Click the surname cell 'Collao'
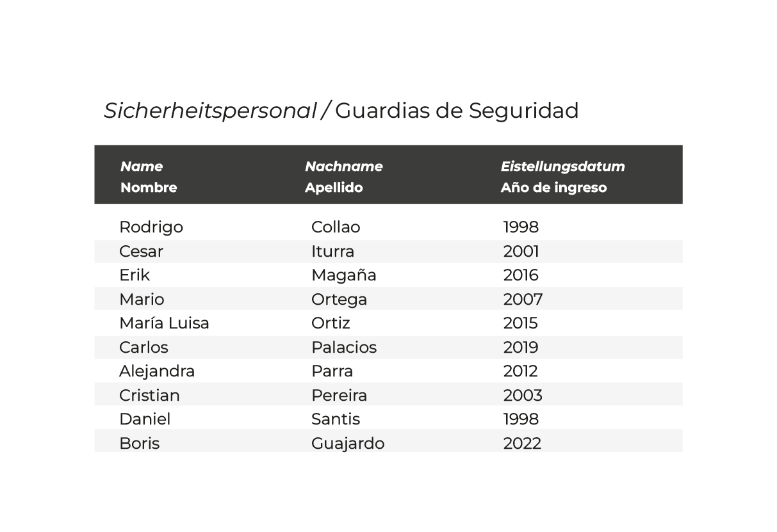The image size is (777, 532). (336, 227)
